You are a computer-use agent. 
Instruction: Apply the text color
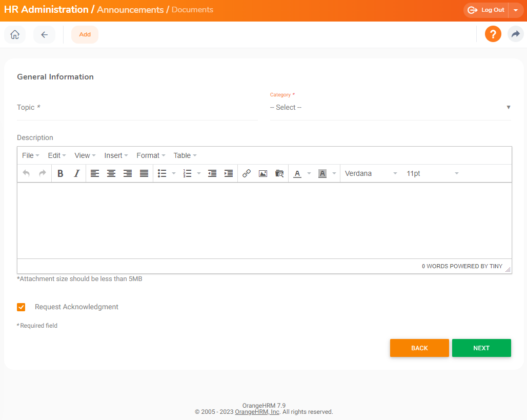coord(297,173)
